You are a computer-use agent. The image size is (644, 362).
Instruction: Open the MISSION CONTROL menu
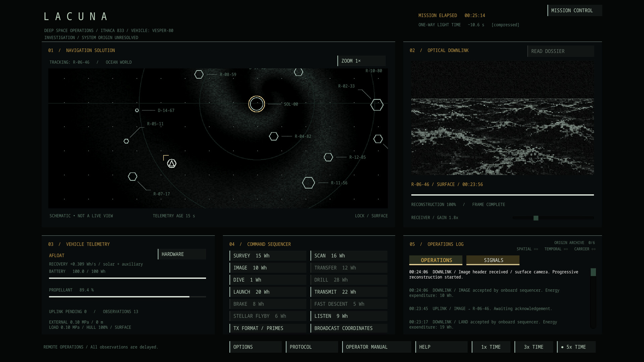[x=575, y=10]
